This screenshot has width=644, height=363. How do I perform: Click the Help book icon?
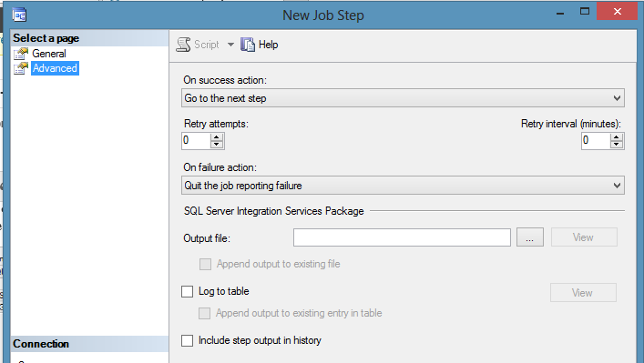click(x=248, y=45)
